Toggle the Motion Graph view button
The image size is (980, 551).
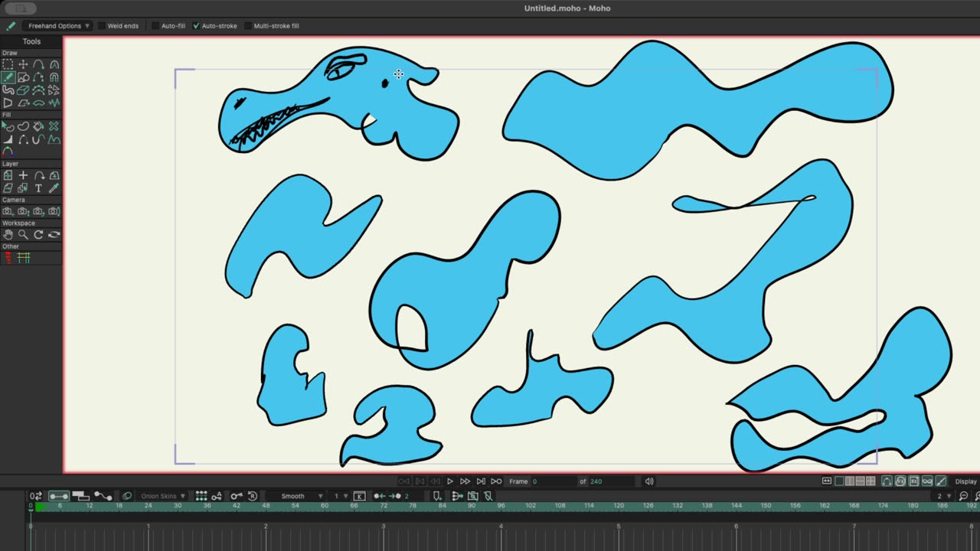tap(103, 496)
